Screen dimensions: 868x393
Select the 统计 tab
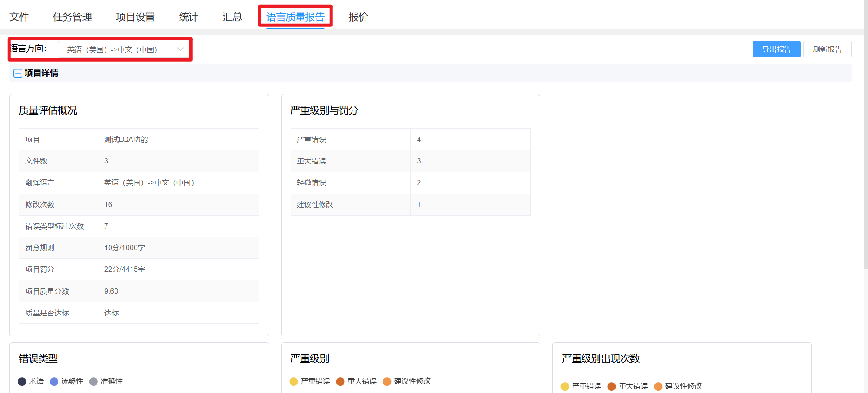[189, 17]
